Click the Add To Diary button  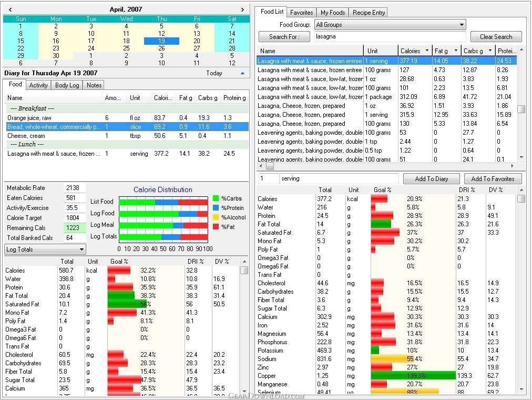[x=432, y=178]
